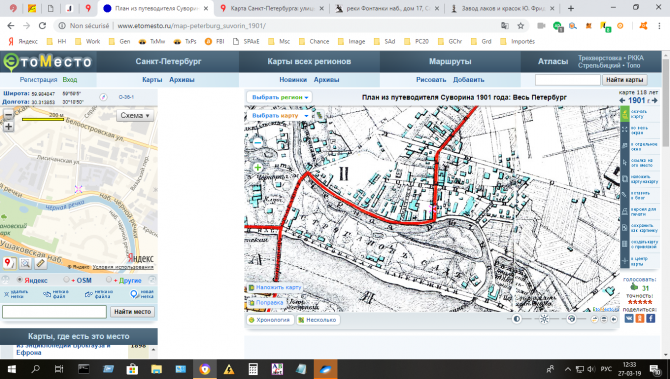Share map on Odnoklassniki
Image resolution: width=670 pixels, height=379 pixels.
(640, 318)
